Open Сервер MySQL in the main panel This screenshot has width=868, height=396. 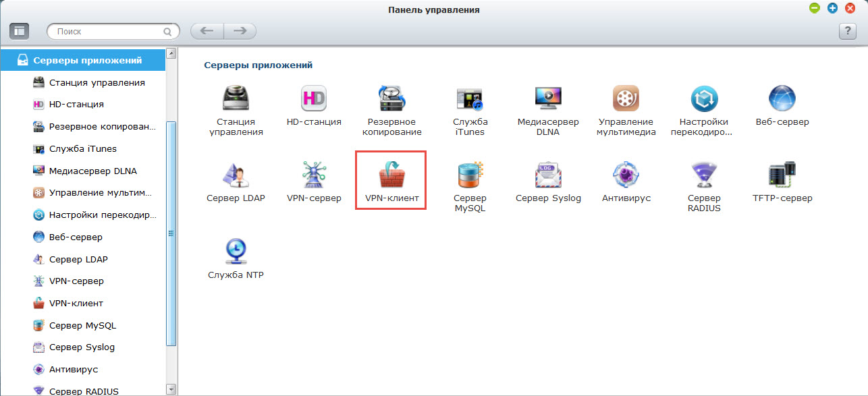click(470, 188)
